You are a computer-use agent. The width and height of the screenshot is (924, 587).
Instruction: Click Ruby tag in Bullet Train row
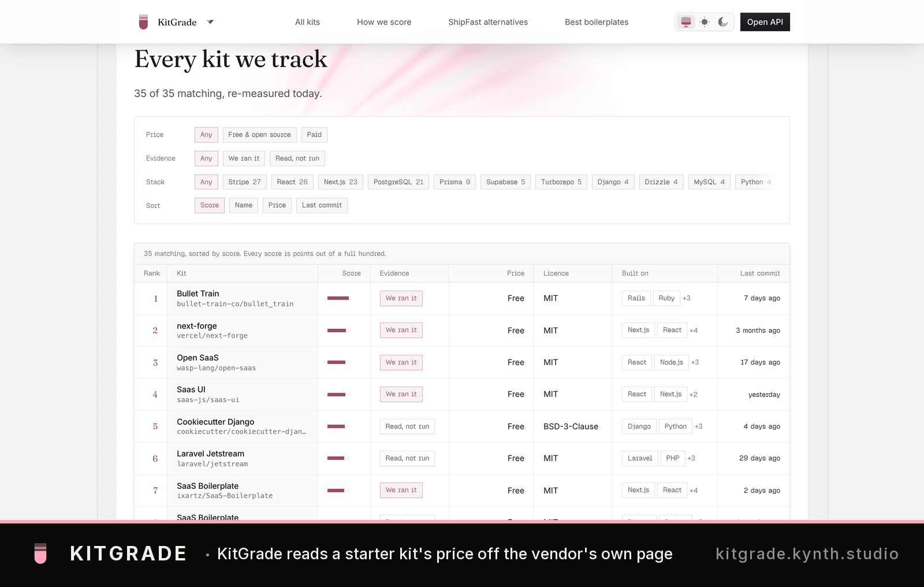pos(666,298)
